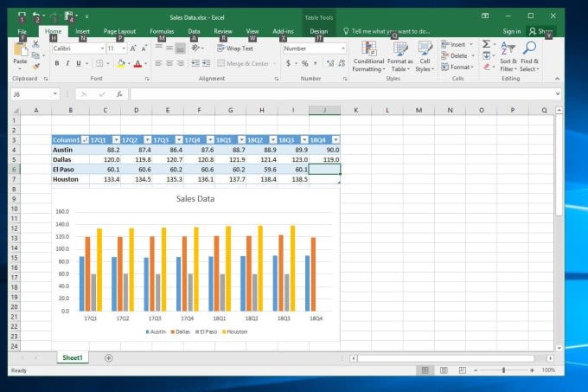The width and height of the screenshot is (588, 392).
Task: Apply the dollar Accounting Number Format
Action: (288, 63)
